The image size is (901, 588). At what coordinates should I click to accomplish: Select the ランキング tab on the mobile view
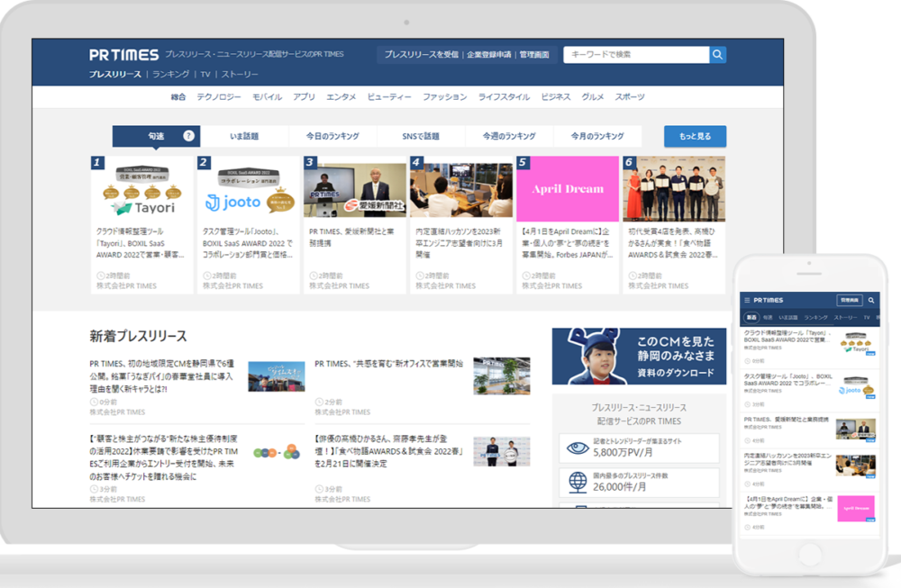(x=816, y=317)
